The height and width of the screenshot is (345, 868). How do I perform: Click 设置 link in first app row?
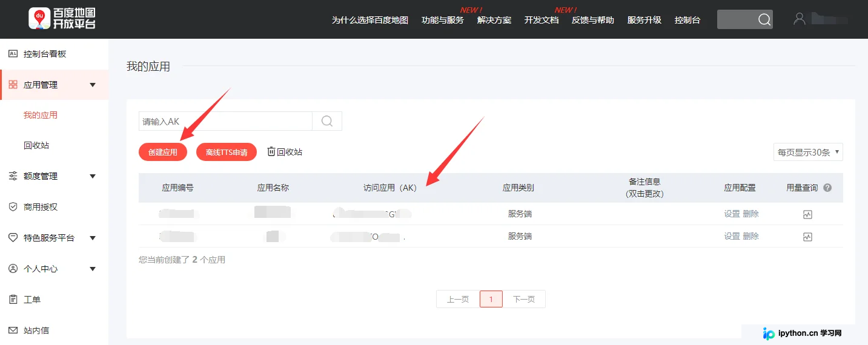(x=732, y=214)
